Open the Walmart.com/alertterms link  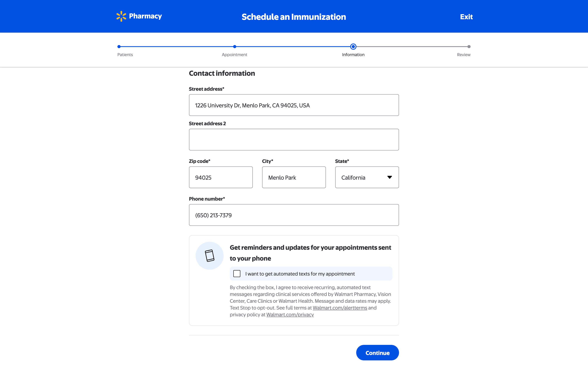340,308
